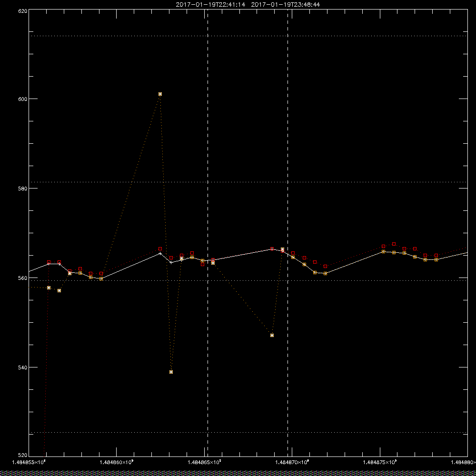Viewport: 476px width, 476px height.
Task: Select the y-axis label 620
Action: pyautogui.click(x=23, y=10)
